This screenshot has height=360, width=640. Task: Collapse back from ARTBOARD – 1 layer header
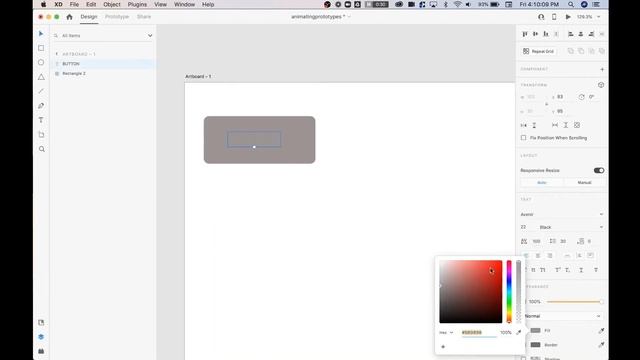57,54
